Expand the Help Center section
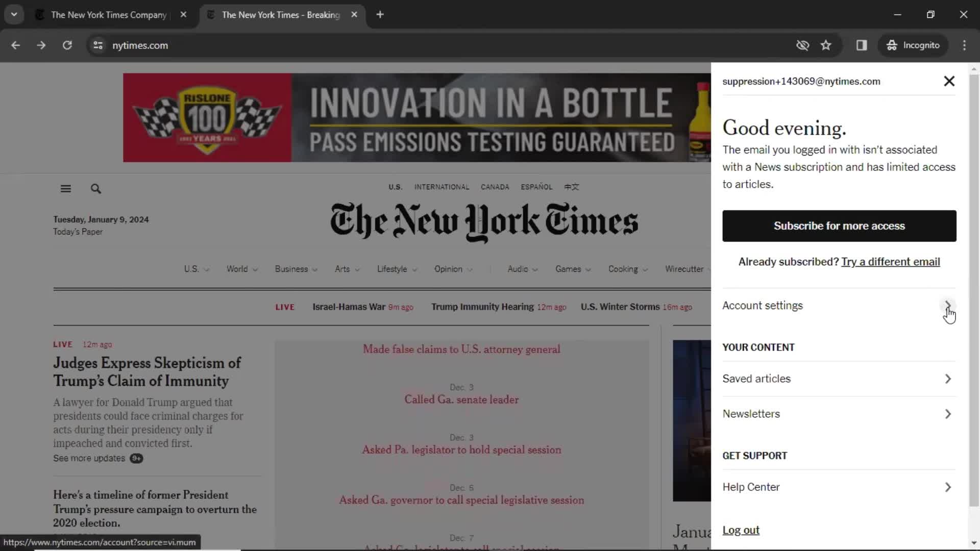This screenshot has height=551, width=980. point(948,486)
